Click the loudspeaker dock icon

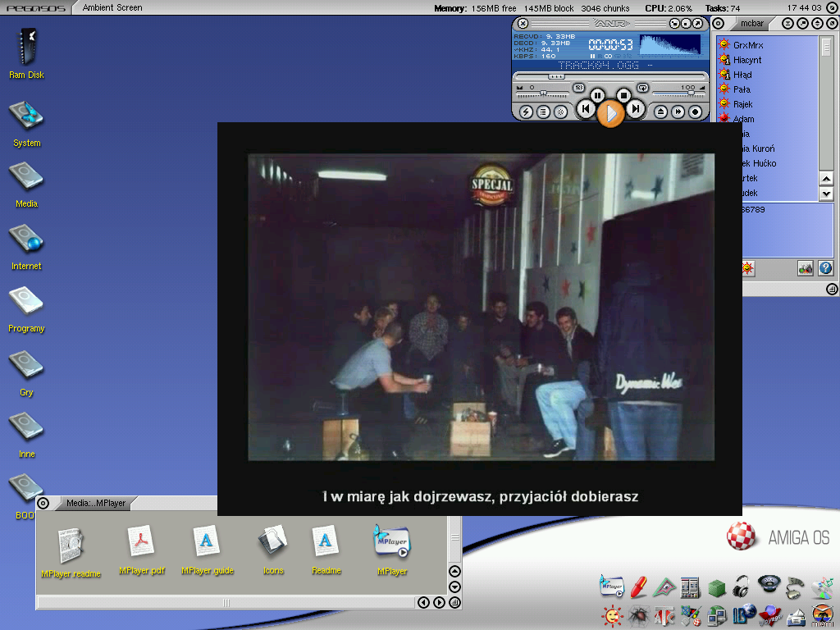pos(769,584)
